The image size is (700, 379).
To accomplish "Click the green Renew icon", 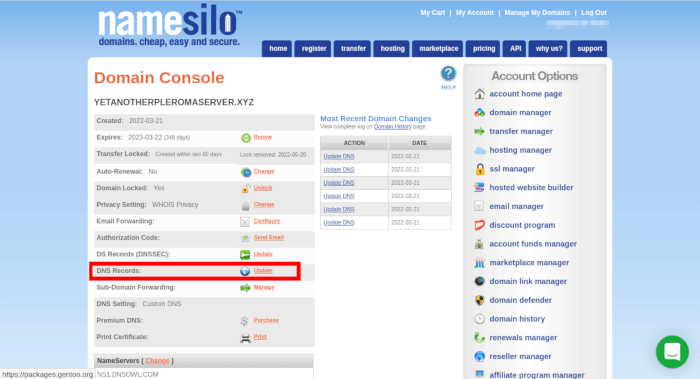I will (246, 138).
